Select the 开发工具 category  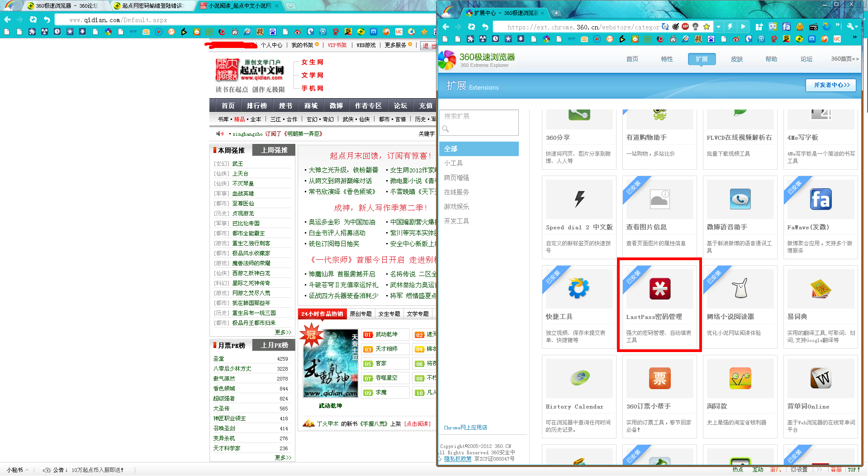coord(456,221)
